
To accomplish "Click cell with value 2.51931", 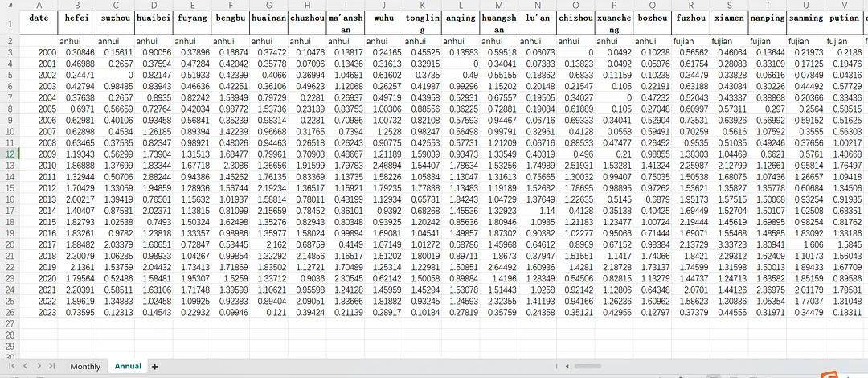I will point(575,165).
